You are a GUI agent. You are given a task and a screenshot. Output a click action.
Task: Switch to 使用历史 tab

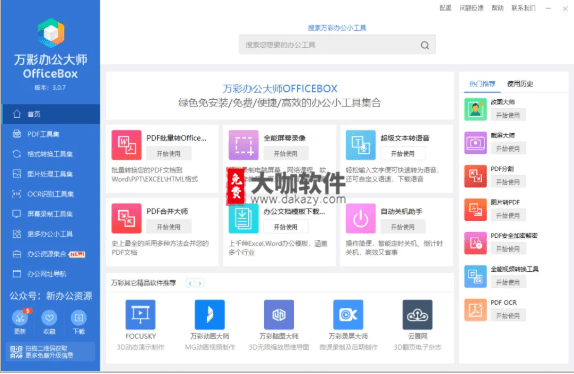click(520, 84)
